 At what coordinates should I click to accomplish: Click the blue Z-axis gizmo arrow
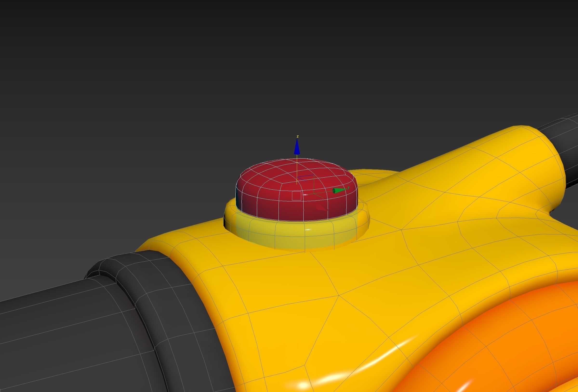(x=297, y=146)
